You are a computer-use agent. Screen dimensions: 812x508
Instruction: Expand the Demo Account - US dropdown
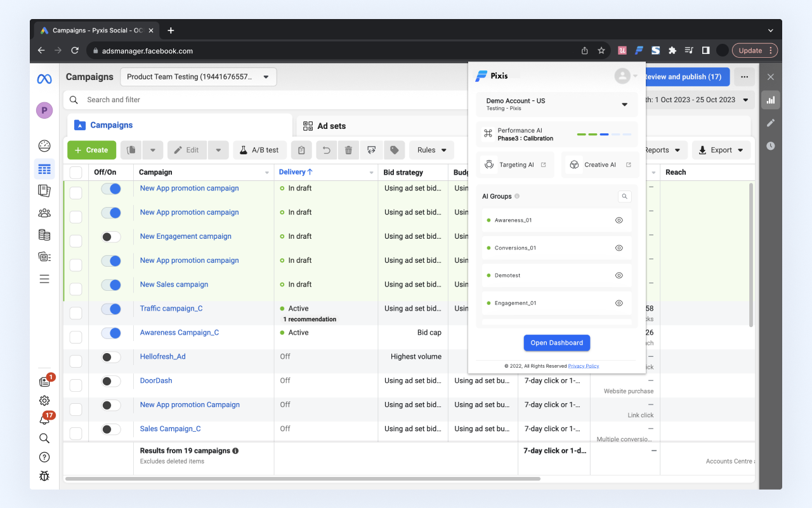pyautogui.click(x=624, y=104)
